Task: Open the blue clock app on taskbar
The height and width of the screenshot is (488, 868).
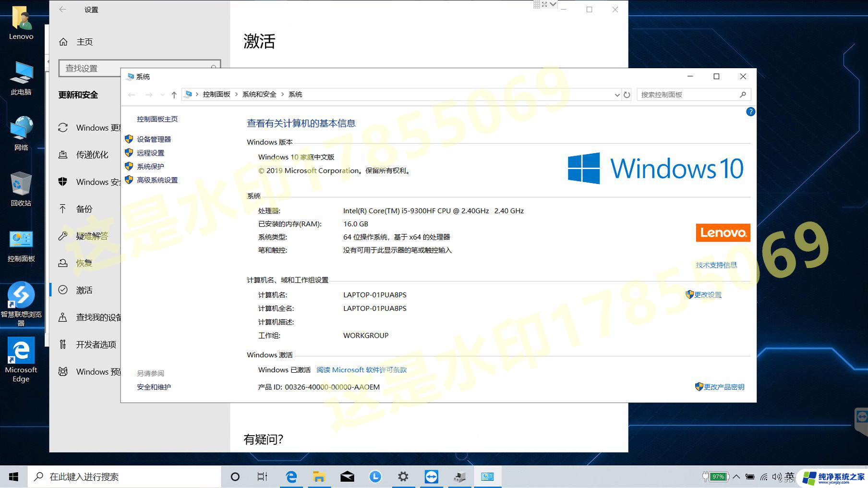Action: tap(375, 476)
